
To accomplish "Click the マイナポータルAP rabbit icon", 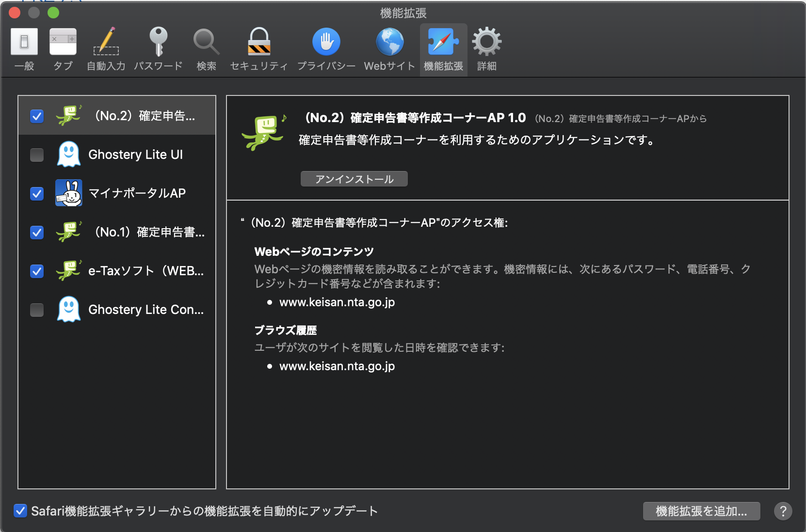I will point(69,193).
